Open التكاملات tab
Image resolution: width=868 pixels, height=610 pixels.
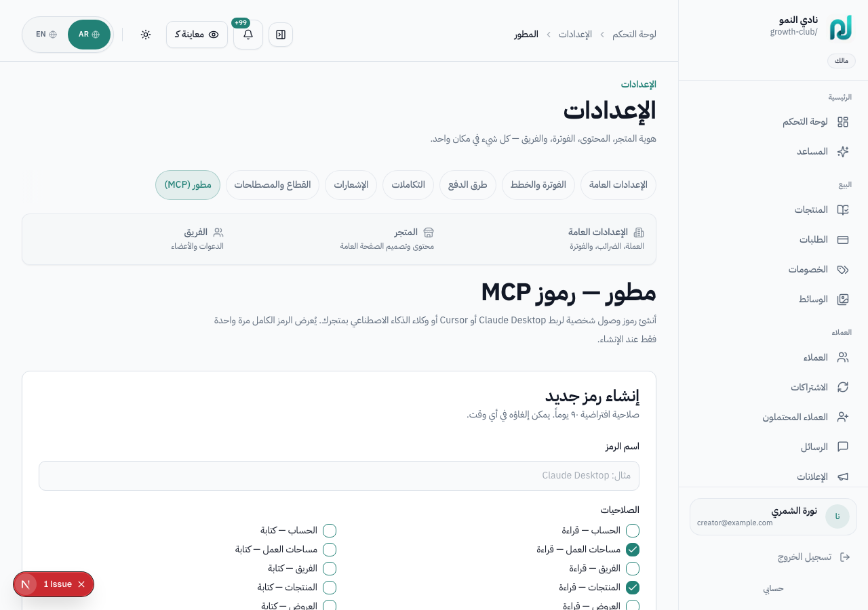point(408,185)
